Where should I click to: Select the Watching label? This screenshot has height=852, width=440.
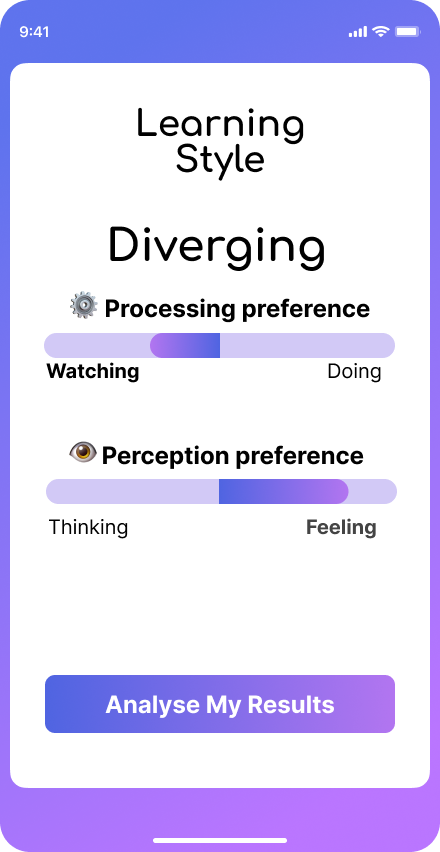pos(93,372)
